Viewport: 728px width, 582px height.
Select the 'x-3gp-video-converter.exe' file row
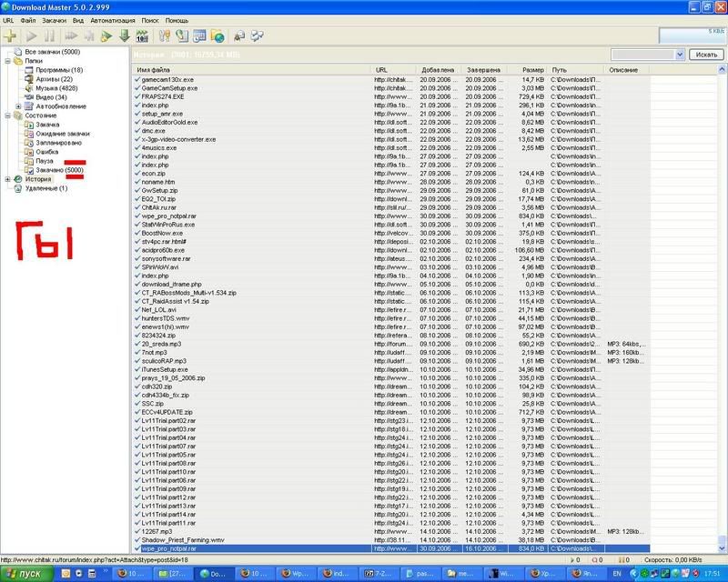(391, 139)
